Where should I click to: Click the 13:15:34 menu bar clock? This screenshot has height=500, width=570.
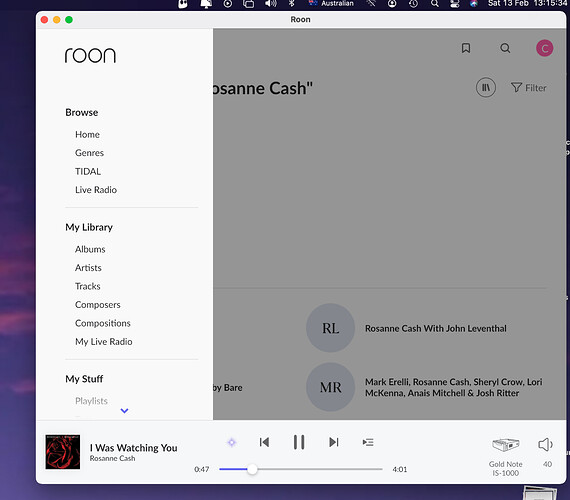tap(550, 4)
